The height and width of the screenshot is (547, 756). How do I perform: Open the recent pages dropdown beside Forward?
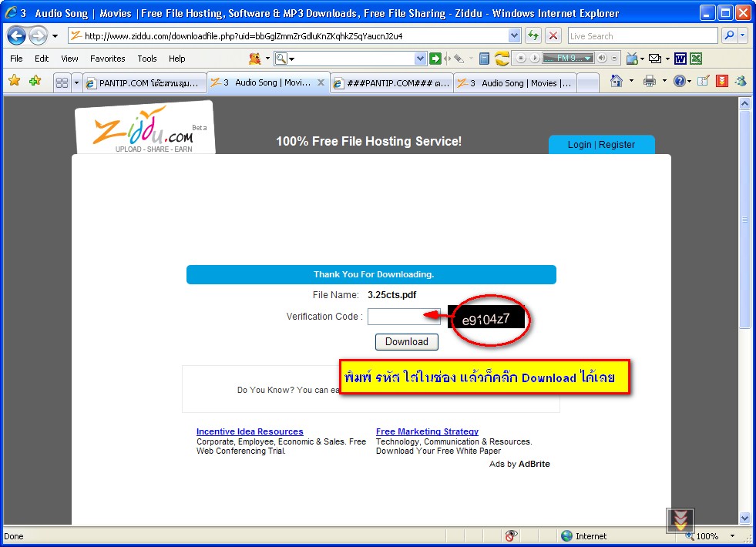click(x=55, y=36)
